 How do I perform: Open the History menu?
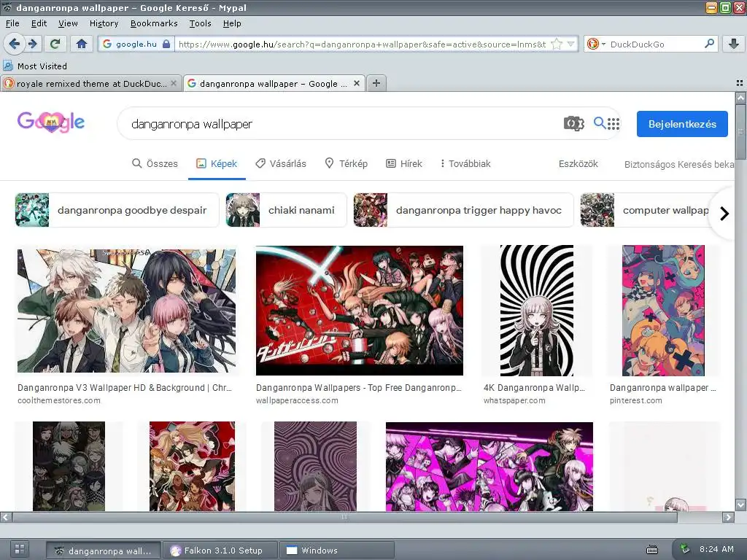pyautogui.click(x=104, y=23)
